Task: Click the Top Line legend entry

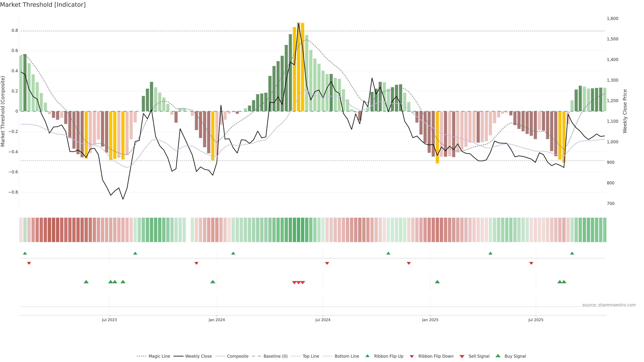Action: point(311,356)
